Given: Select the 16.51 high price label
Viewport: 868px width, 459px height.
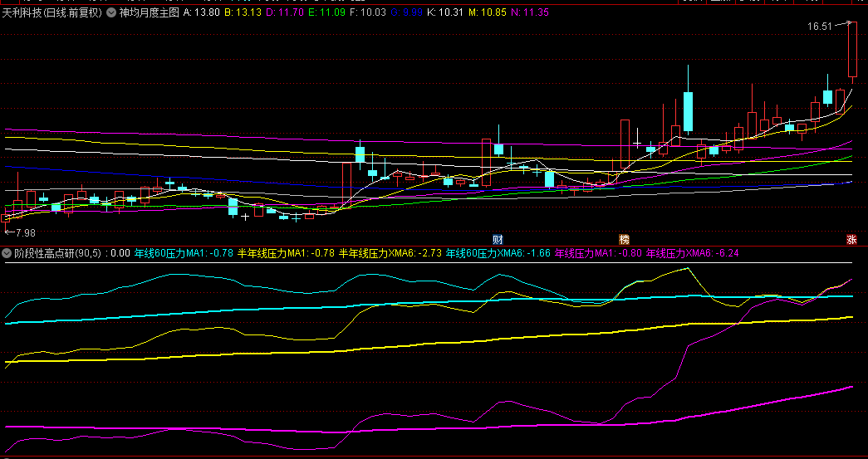Looking at the screenshot, I should click(x=819, y=27).
